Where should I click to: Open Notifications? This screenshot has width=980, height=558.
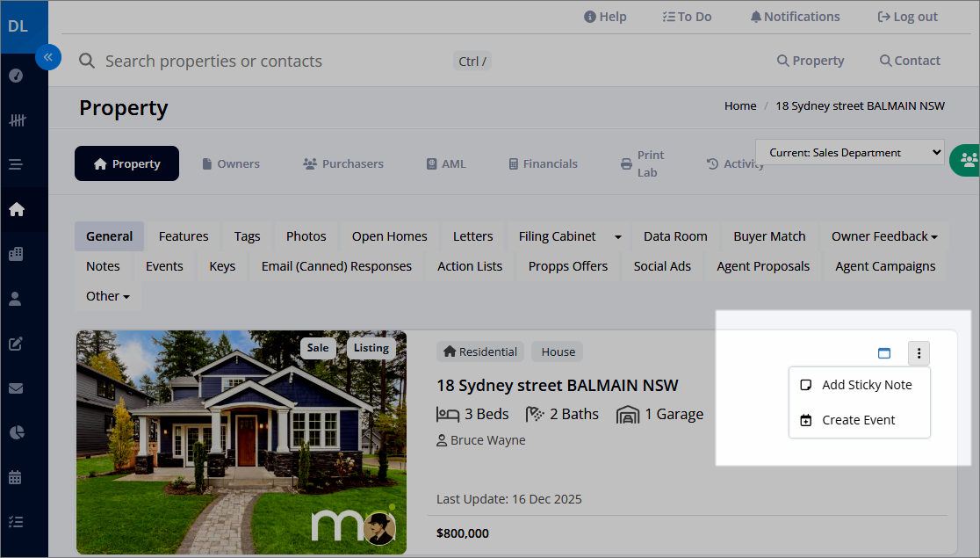[795, 17]
